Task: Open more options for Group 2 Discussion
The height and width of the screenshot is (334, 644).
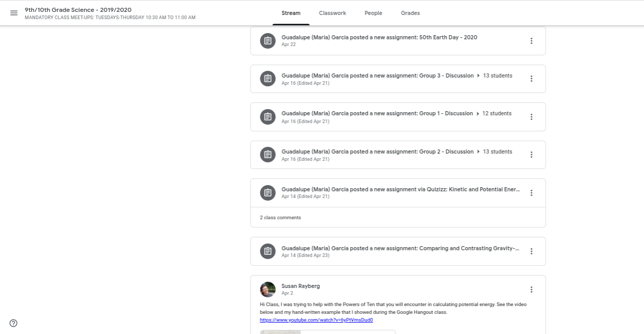Action: (531, 155)
